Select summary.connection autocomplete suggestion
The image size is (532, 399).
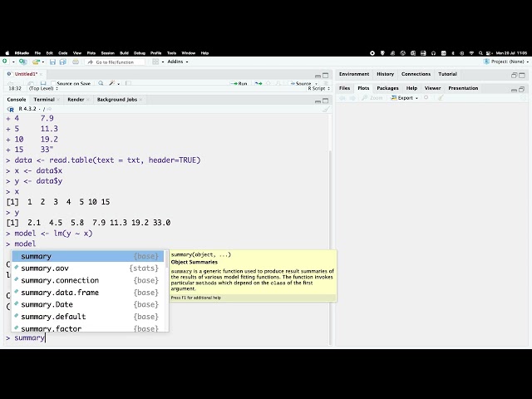click(88, 280)
